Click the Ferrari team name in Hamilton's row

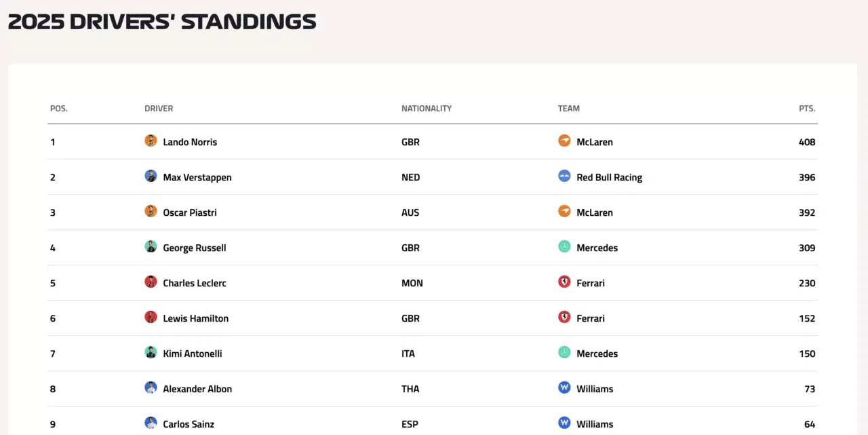pyautogui.click(x=591, y=318)
